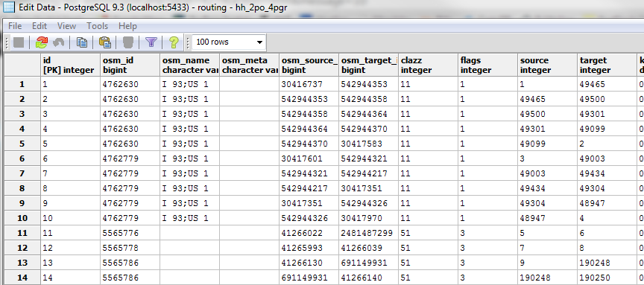Open the Tools menu
Image resolution: width=644 pixels, height=285 pixels.
tap(98, 26)
